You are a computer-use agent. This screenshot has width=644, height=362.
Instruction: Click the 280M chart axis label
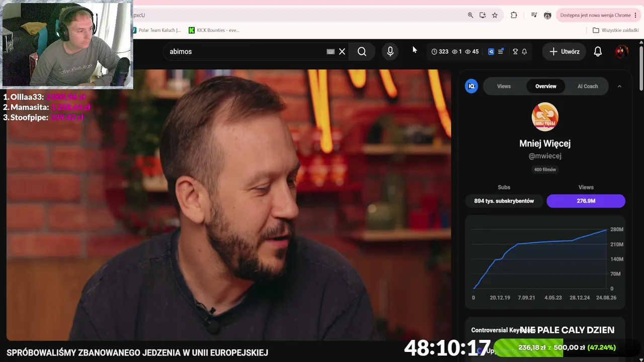617,229
